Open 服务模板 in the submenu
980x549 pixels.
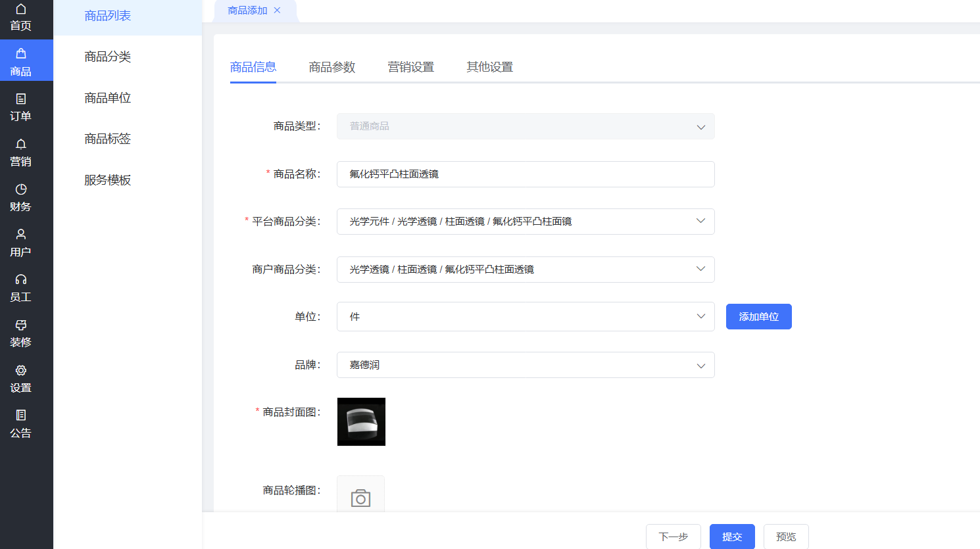pos(108,180)
